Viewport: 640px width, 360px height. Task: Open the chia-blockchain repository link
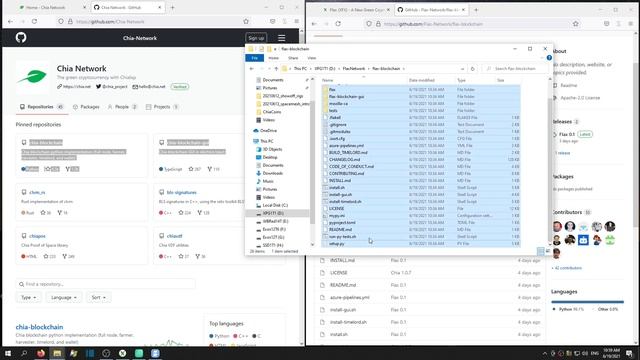pos(39,327)
